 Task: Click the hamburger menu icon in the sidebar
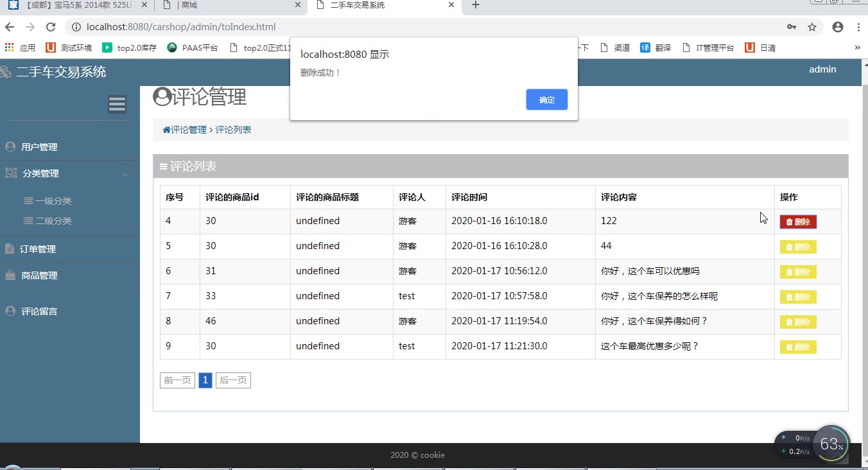point(117,104)
